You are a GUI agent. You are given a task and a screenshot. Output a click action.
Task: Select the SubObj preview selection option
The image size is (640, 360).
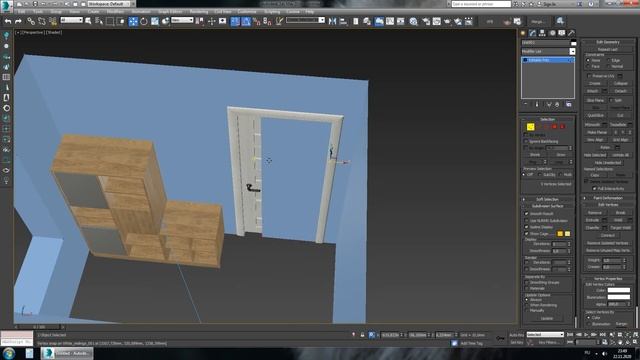(541, 175)
